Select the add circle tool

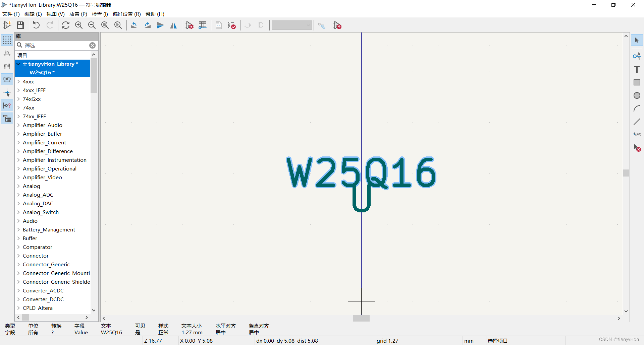click(x=637, y=95)
